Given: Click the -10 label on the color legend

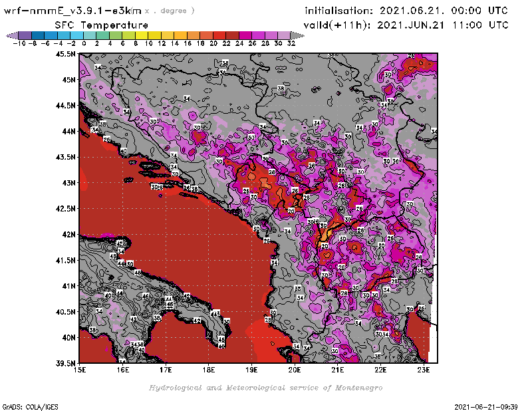Looking at the screenshot, I should tap(19, 43).
